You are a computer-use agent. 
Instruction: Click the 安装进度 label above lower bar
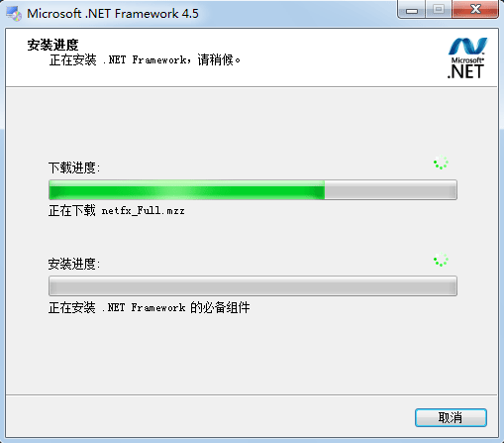tap(74, 264)
